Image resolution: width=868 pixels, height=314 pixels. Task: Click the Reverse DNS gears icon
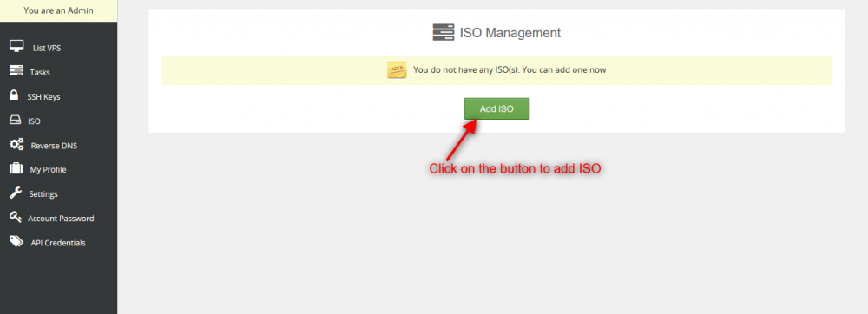point(16,145)
